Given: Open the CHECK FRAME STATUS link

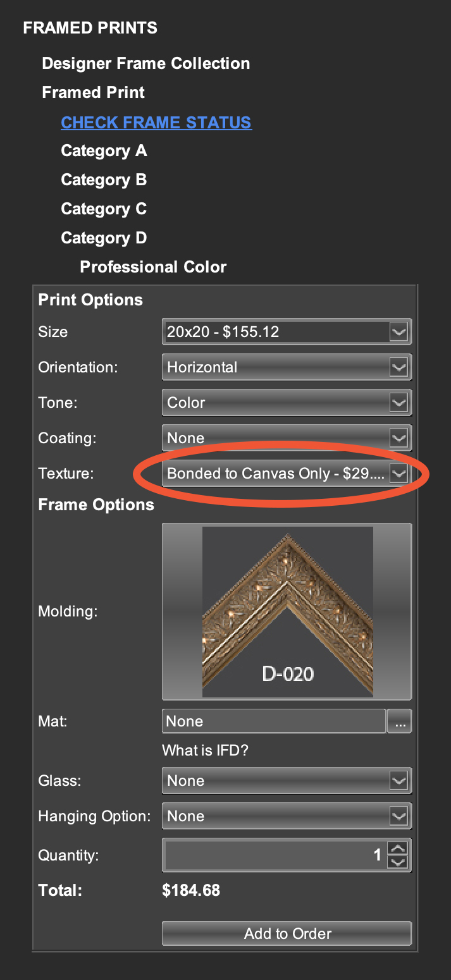Looking at the screenshot, I should coord(156,122).
